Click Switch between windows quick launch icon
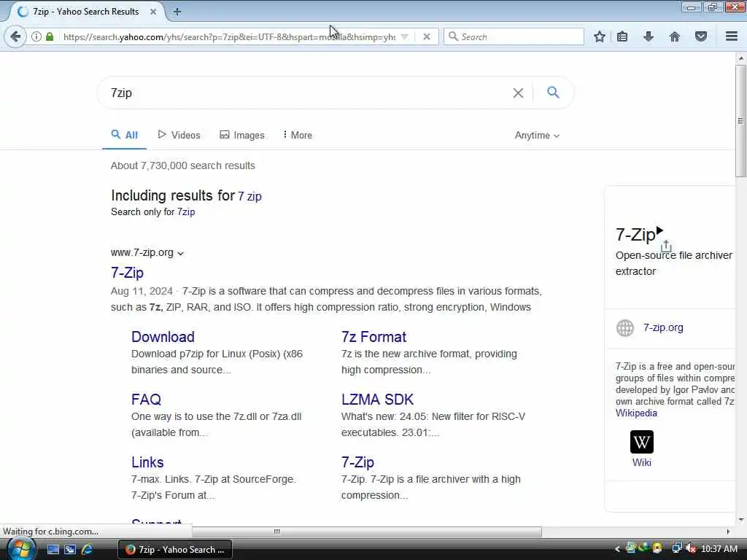Image resolution: width=747 pixels, height=560 pixels. click(70, 550)
